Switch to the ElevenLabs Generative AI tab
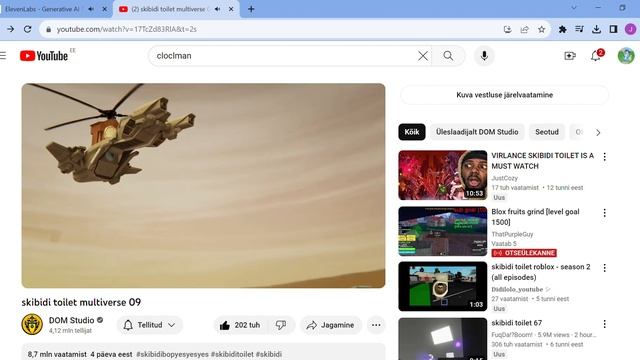Image resolution: width=640 pixels, height=360 pixels. (x=42, y=9)
